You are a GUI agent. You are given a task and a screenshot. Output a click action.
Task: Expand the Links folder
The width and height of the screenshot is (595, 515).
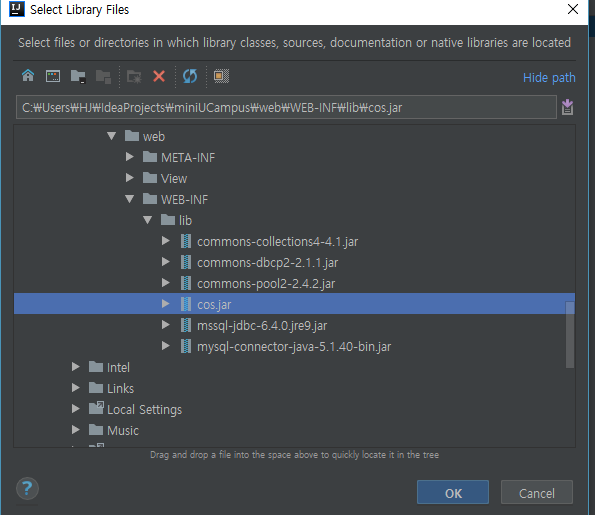point(76,387)
